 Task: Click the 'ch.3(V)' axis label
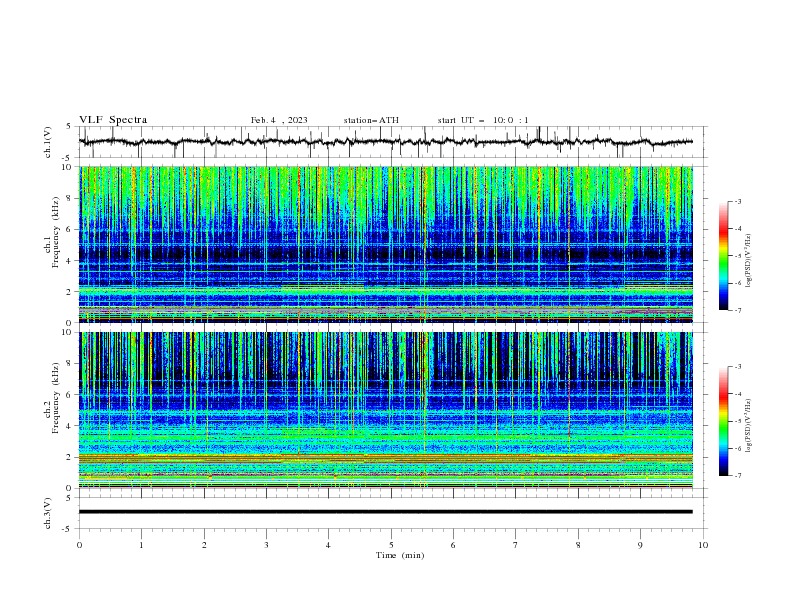48,513
